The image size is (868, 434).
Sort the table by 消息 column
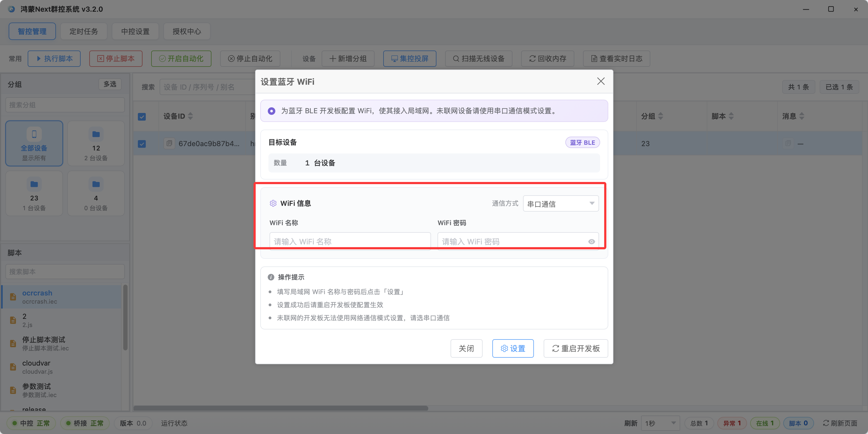pyautogui.click(x=802, y=116)
